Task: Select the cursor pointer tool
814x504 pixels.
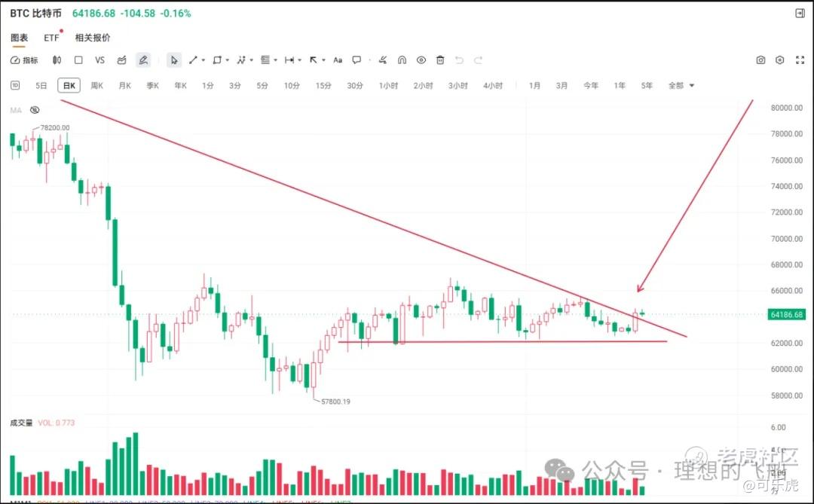Action: point(174,60)
